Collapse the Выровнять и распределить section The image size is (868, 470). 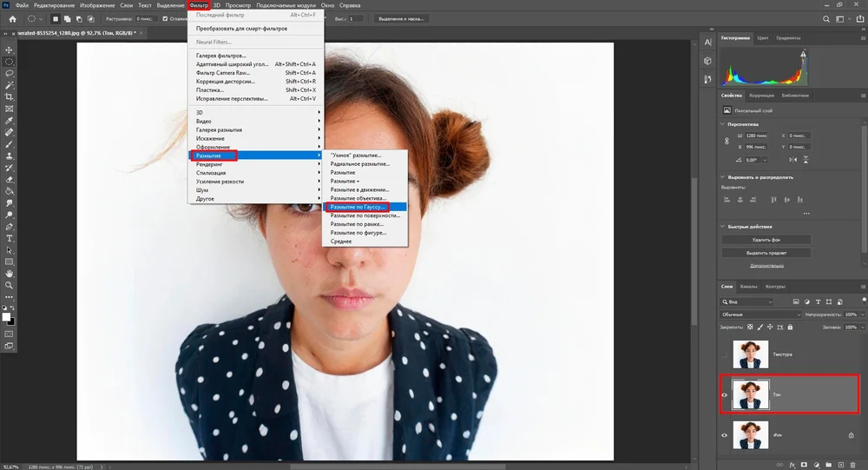722,177
